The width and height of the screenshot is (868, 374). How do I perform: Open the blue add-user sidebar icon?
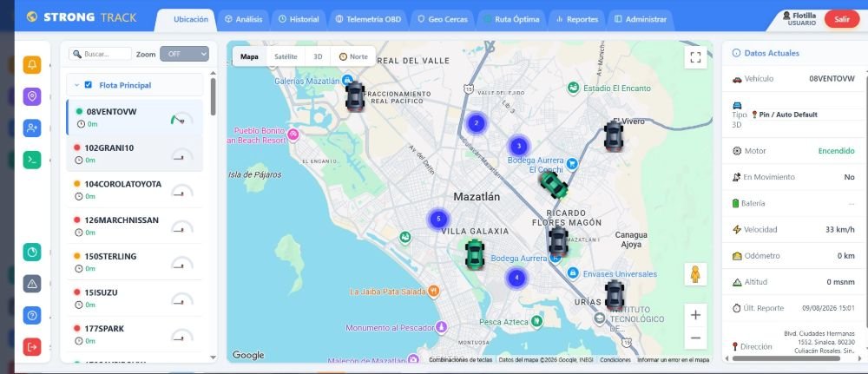tap(32, 128)
